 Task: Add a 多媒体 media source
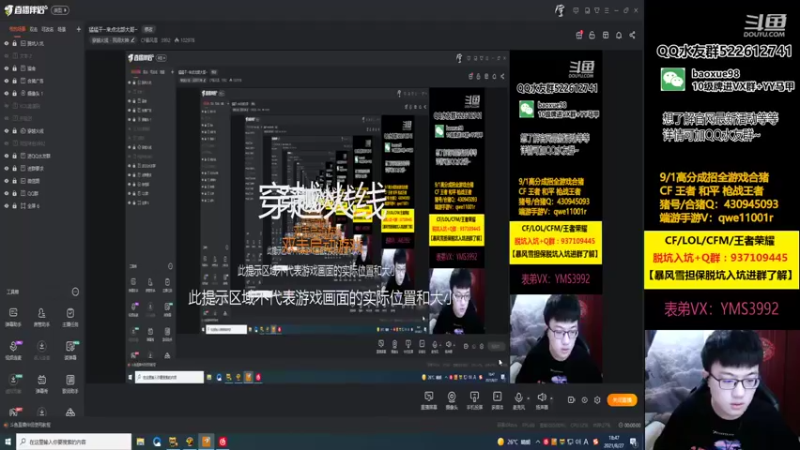[497, 400]
